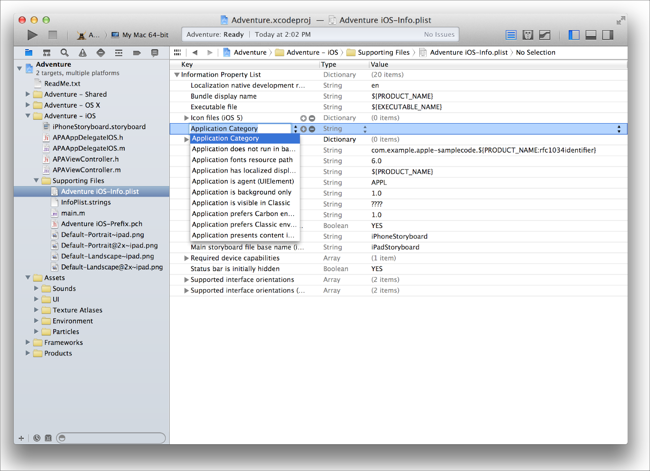Go back in editor history

click(x=195, y=52)
